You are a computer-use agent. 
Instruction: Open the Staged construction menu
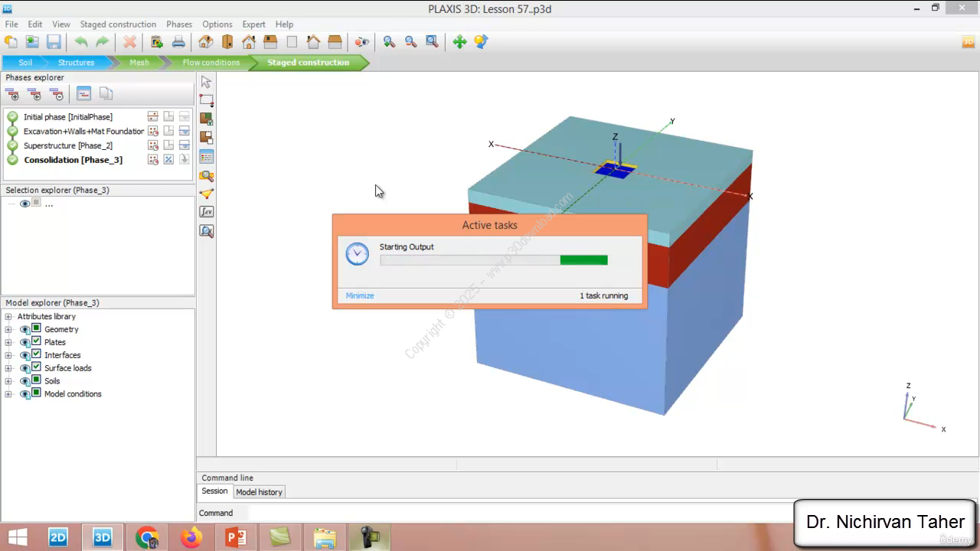(x=118, y=24)
